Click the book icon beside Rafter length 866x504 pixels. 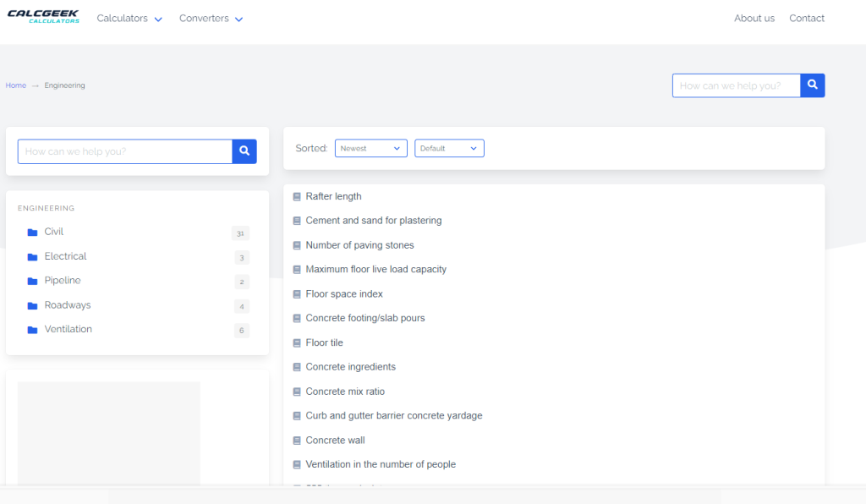point(297,197)
